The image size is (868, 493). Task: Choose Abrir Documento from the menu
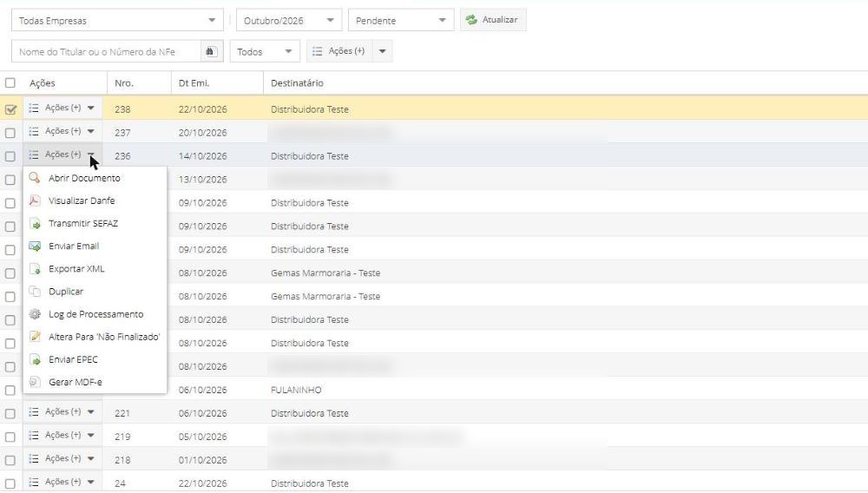[95, 178]
